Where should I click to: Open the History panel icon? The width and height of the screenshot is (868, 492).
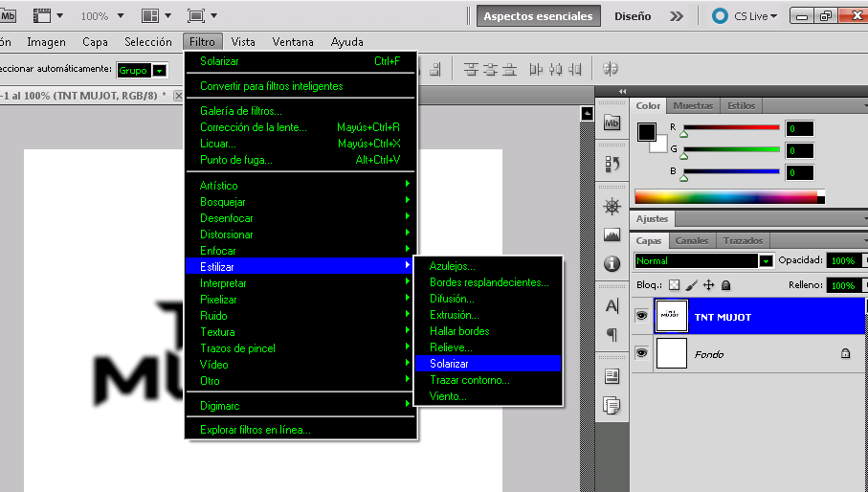pos(612,164)
